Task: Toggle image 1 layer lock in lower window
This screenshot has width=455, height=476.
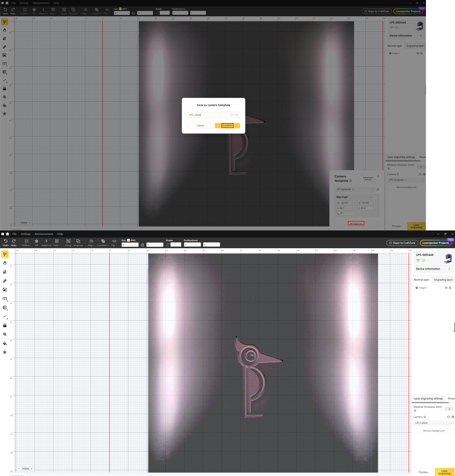Action: [x=450, y=288]
